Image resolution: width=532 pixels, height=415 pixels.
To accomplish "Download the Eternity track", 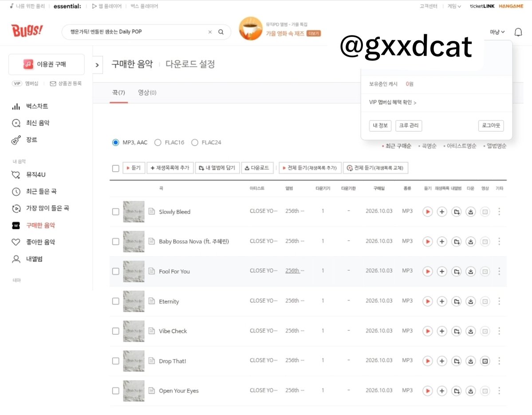I will click(x=471, y=301).
